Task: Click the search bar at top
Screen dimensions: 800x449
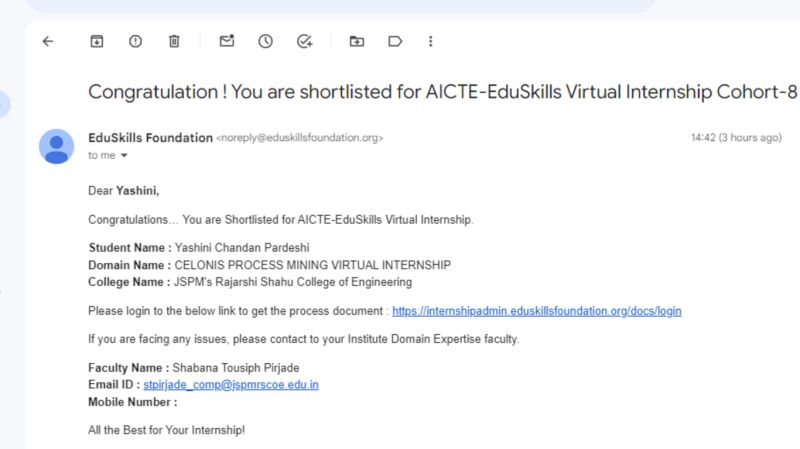Action: point(341,5)
